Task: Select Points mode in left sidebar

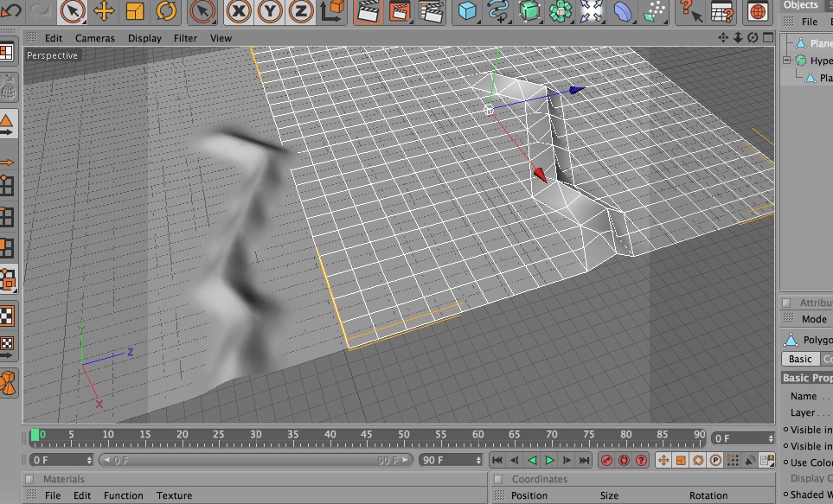Action: [7, 187]
